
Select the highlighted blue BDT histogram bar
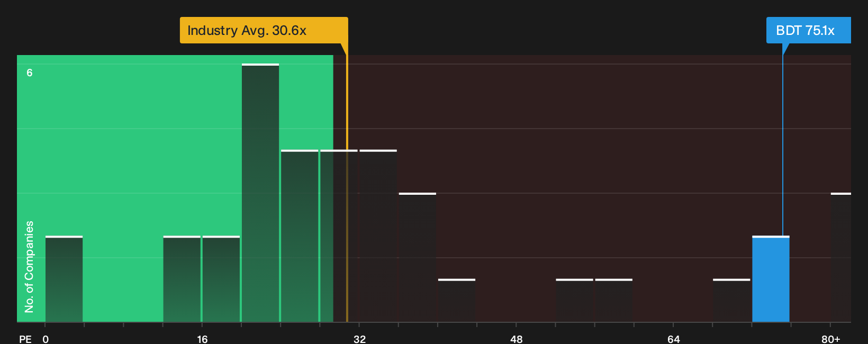[x=771, y=279]
